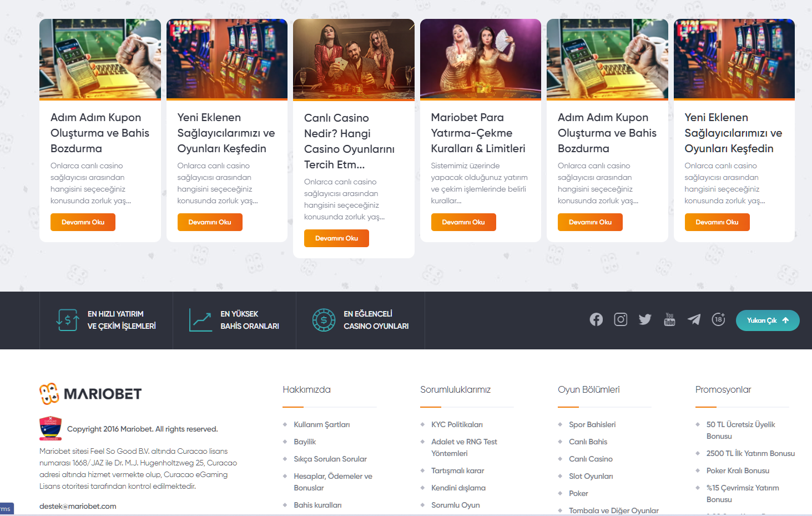
Task: Click the Curacao license badge icon
Action: tap(51, 429)
